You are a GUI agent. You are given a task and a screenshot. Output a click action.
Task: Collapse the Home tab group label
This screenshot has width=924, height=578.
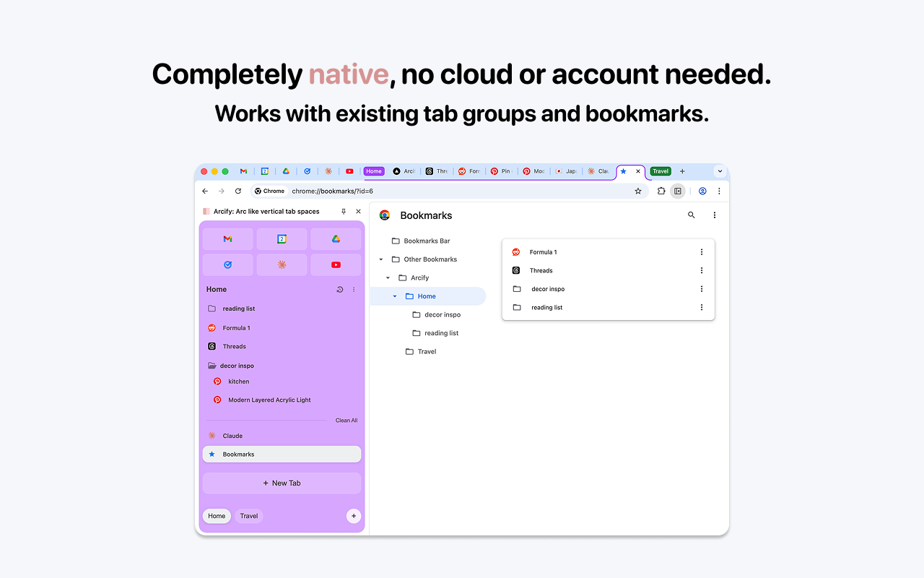[x=374, y=171]
